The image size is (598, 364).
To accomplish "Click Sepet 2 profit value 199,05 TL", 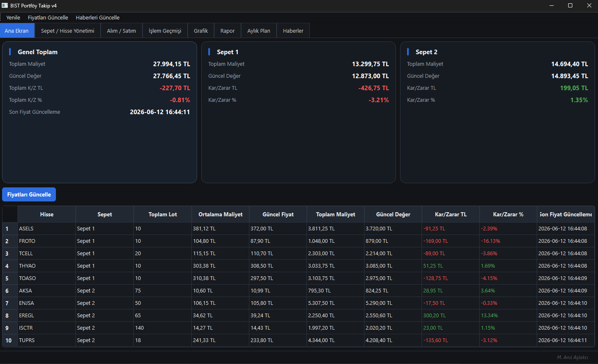I will (574, 88).
